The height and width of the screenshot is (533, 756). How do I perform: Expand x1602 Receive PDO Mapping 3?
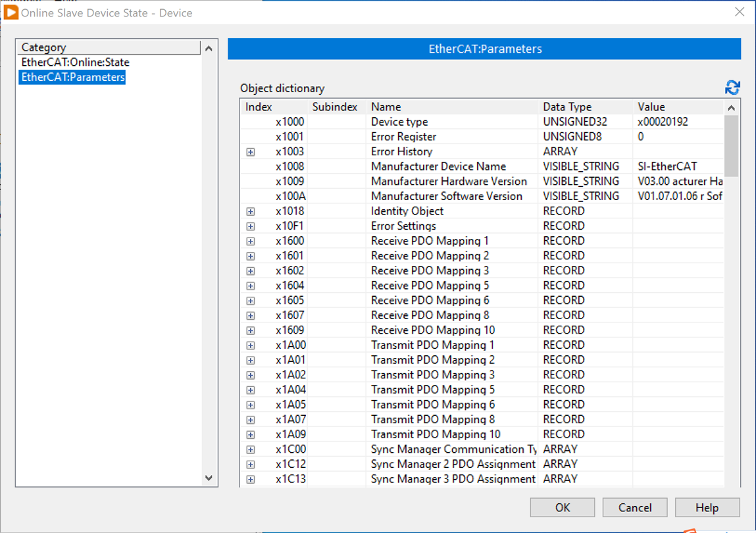(251, 271)
